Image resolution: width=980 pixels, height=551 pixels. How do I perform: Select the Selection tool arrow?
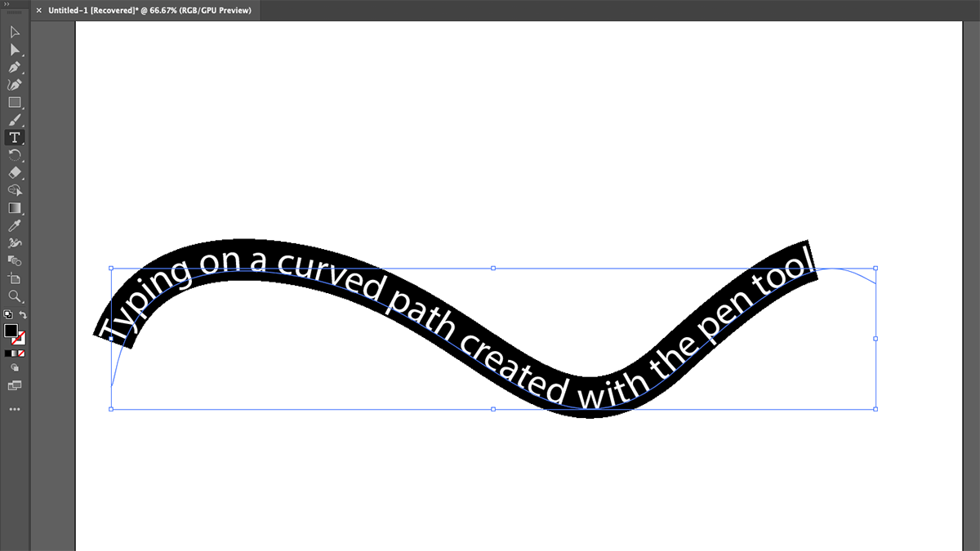point(15,33)
